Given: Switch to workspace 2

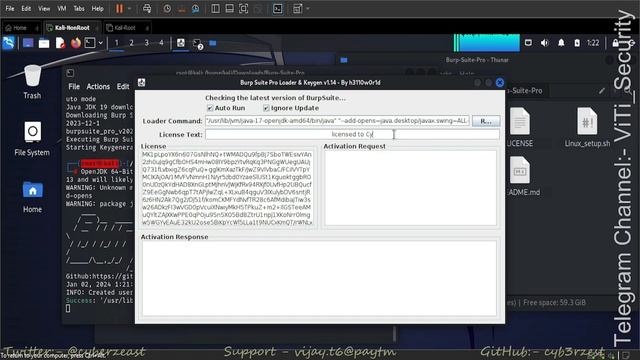Looking at the screenshot, I should [x=131, y=43].
